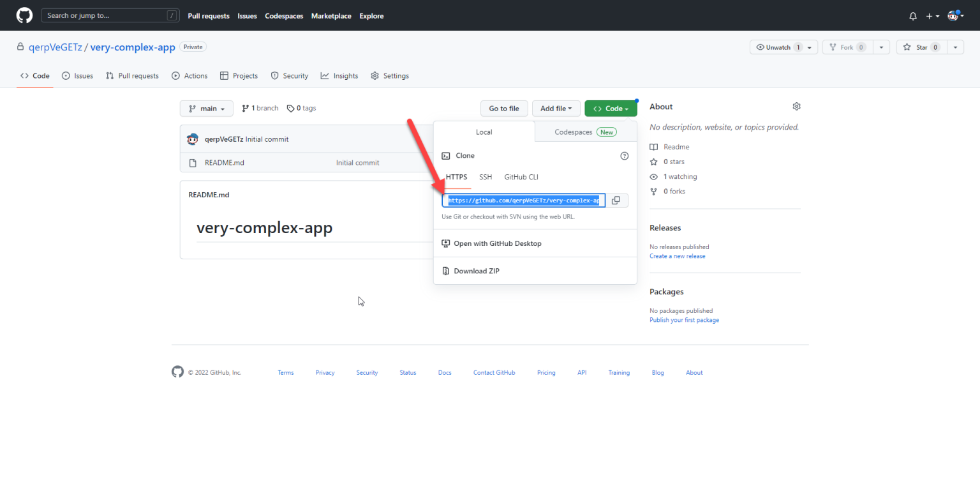The height and width of the screenshot is (479, 980).
Task: Open the very-complex-app repository link
Action: click(133, 47)
